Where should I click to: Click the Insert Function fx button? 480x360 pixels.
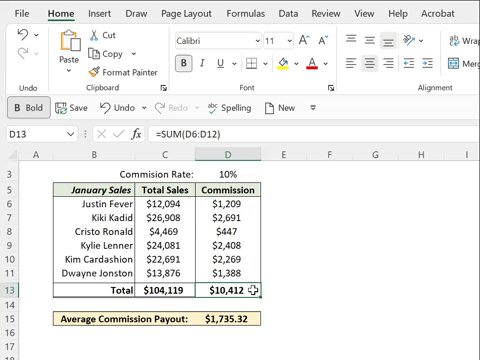point(136,134)
